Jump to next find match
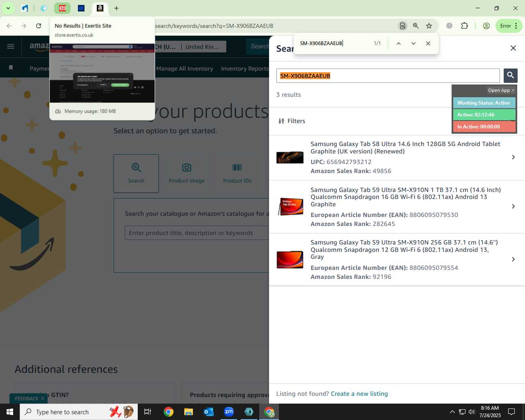The image size is (525, 420). [413, 43]
